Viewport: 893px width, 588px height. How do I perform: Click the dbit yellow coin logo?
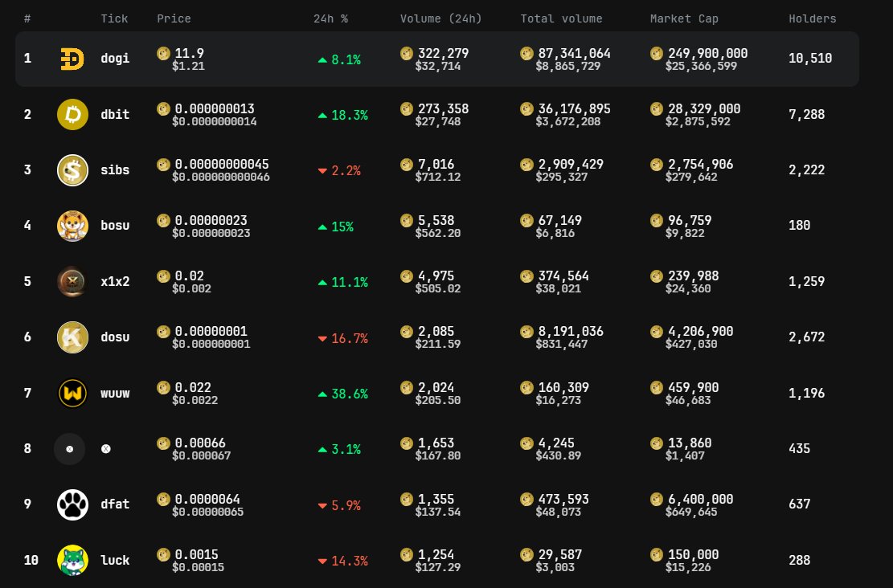72,114
